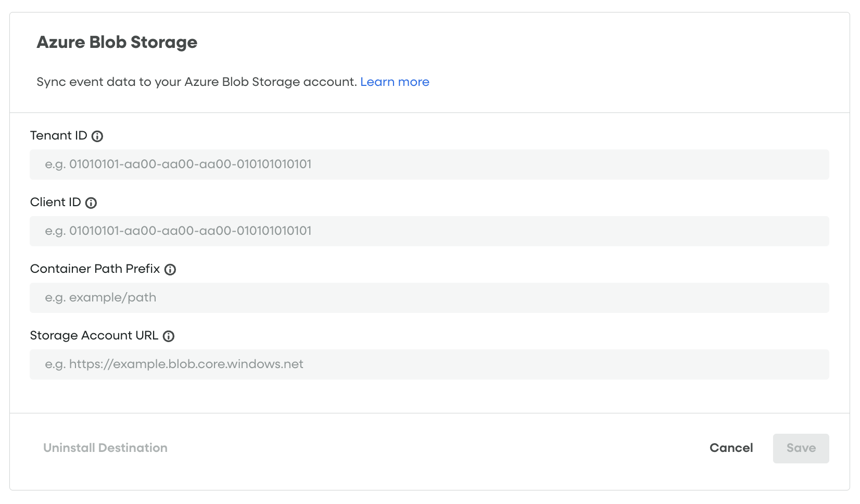This screenshot has width=860, height=504.
Task: Click the Container Path Prefix label
Action: pyautogui.click(x=95, y=269)
